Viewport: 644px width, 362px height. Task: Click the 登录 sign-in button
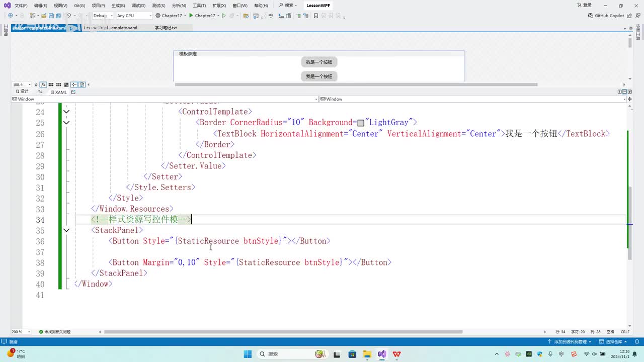[x=584, y=5]
